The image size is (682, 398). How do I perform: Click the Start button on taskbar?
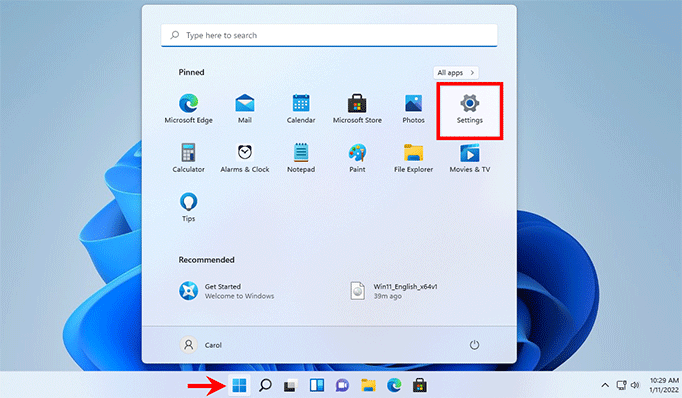pos(239,385)
